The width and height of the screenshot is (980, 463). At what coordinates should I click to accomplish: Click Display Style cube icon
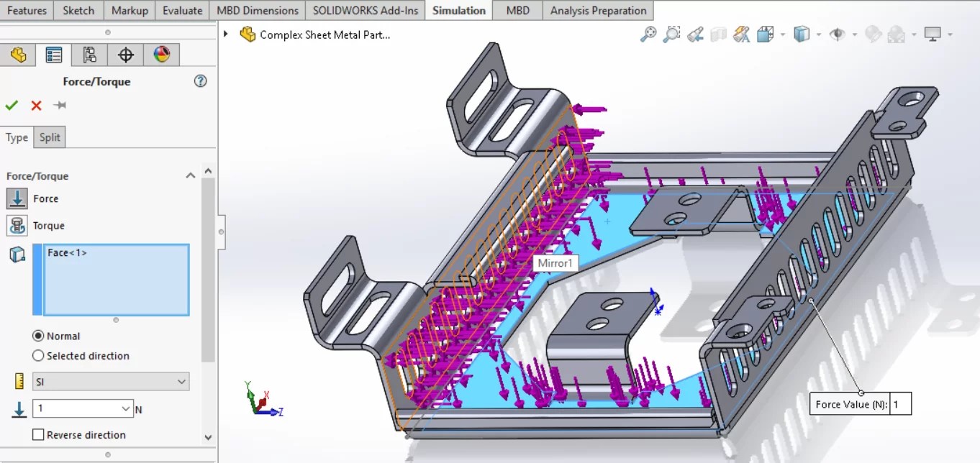802,34
